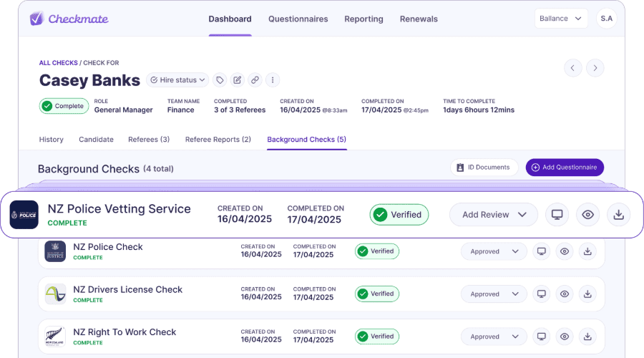Follow the ALL CHECKS breadcrumb link

58,63
